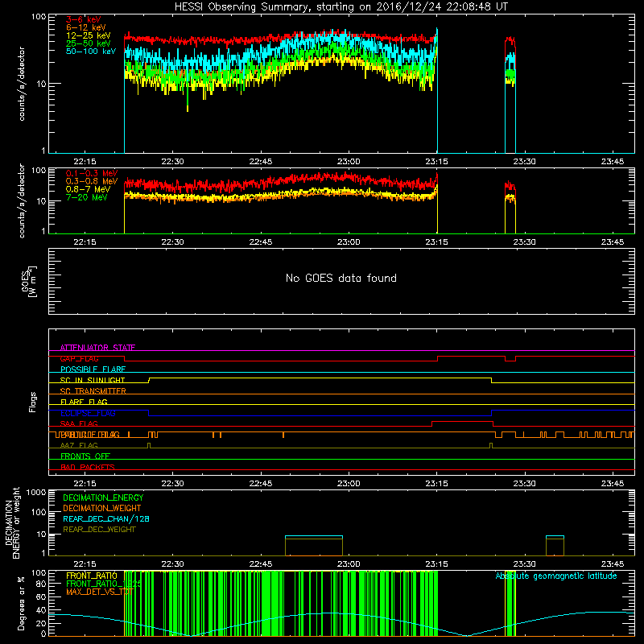Click the 'Flags' vertical axis title
644x644 pixels.
[33, 402]
